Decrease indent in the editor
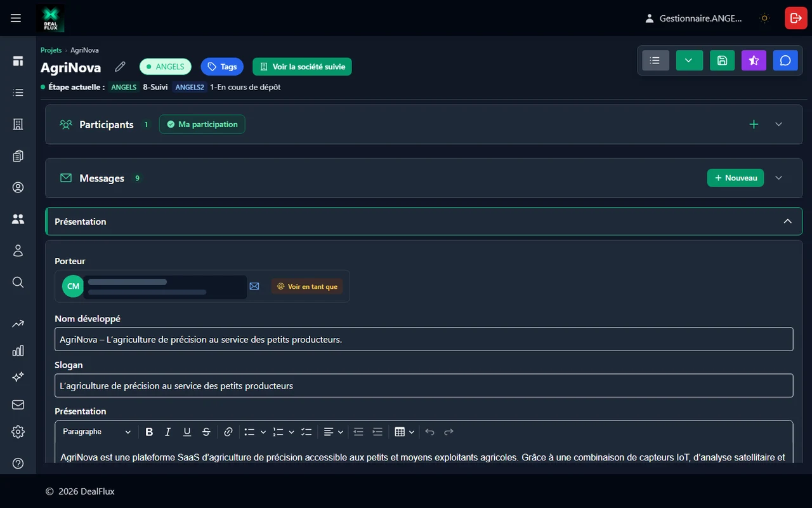The width and height of the screenshot is (812, 508). click(358, 432)
